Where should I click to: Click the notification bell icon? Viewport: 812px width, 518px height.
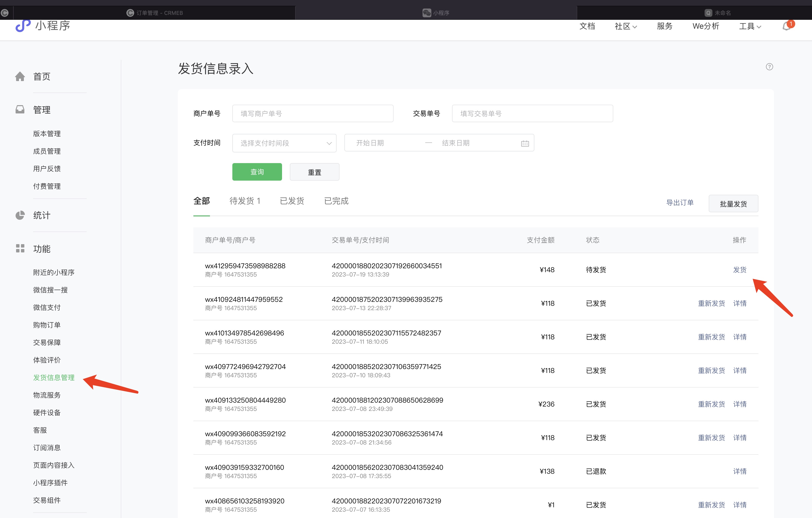coord(787,26)
